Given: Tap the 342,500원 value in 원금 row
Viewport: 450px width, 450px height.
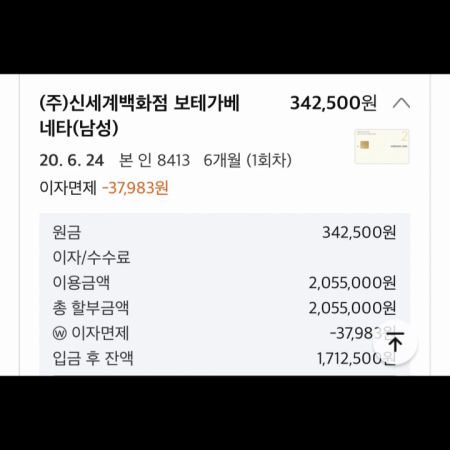Looking at the screenshot, I should pyautogui.click(x=359, y=232).
